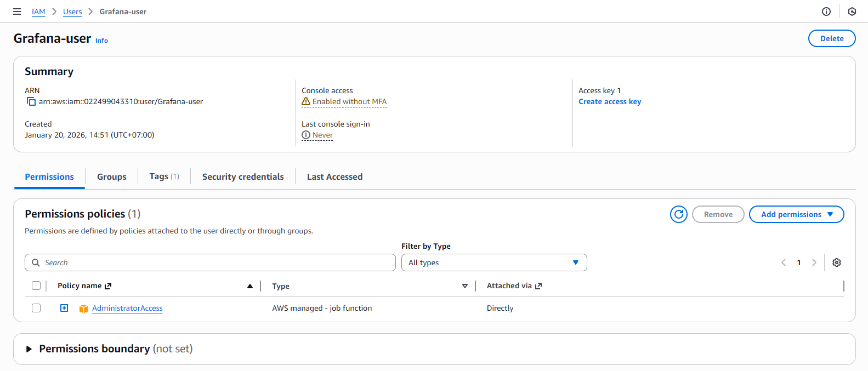Open the Last Accessed tab
This screenshot has height=371, width=868.
pyautogui.click(x=334, y=176)
